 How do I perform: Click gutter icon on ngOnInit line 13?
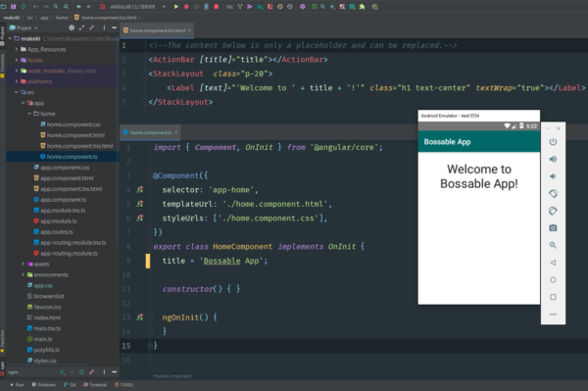140,318
